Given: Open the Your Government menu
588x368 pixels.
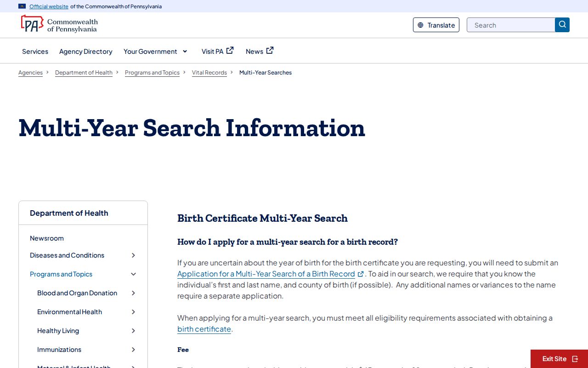Looking at the screenshot, I should (150, 52).
